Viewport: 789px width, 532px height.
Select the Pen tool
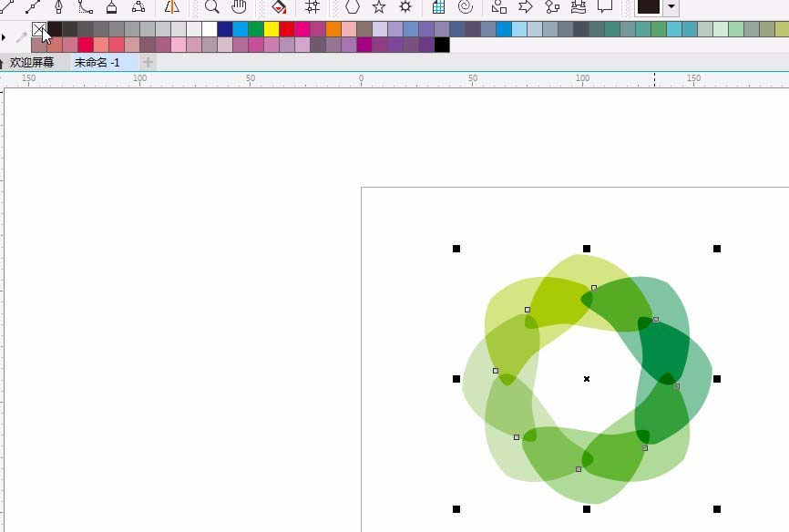(59, 6)
